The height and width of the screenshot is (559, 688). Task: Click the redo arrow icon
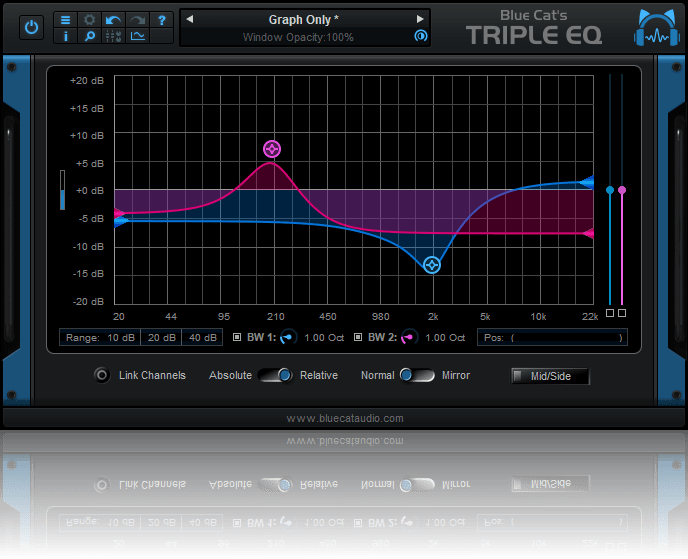[x=138, y=20]
